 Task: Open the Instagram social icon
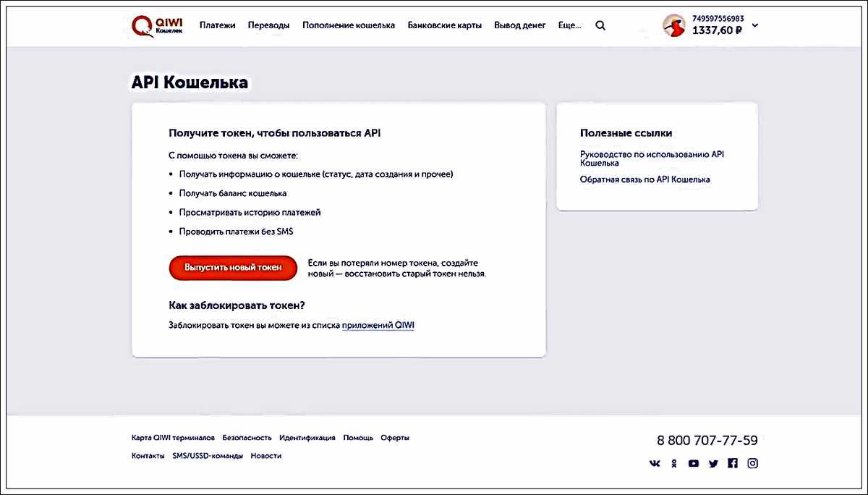click(752, 463)
